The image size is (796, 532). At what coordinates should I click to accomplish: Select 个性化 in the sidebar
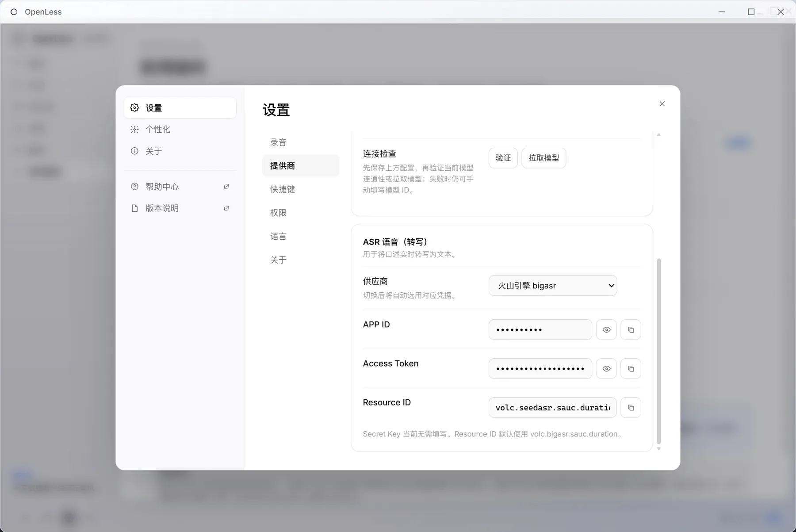pos(180,130)
